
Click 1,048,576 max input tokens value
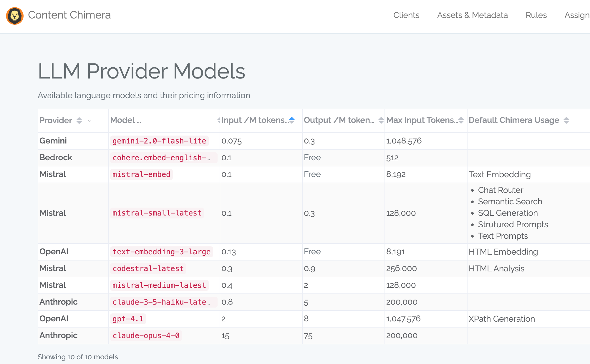click(404, 141)
